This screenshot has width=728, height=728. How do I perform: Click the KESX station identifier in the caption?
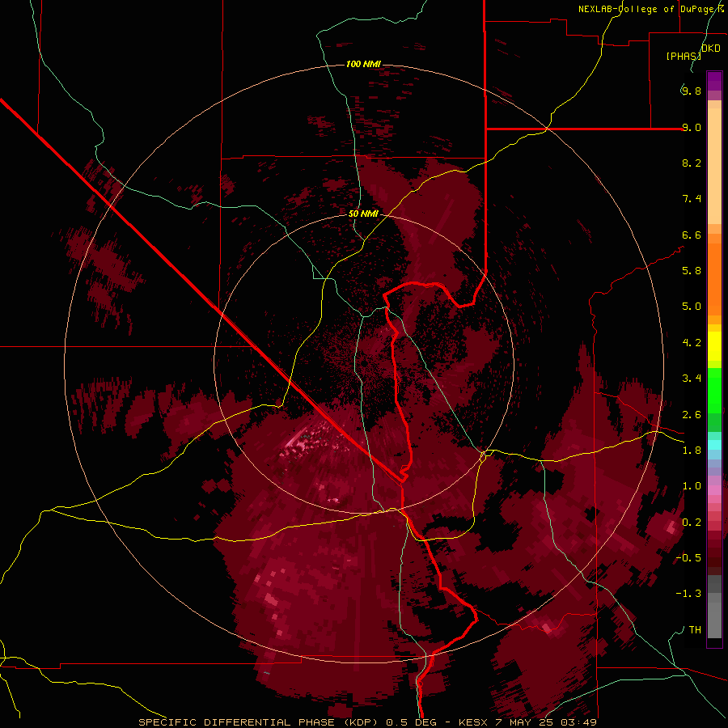click(x=473, y=722)
